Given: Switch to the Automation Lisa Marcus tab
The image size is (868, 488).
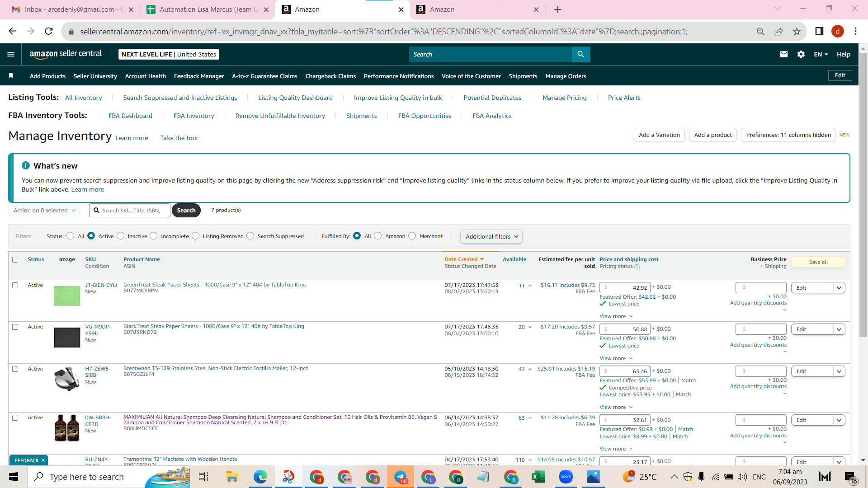Looking at the screenshot, I should [208, 9].
